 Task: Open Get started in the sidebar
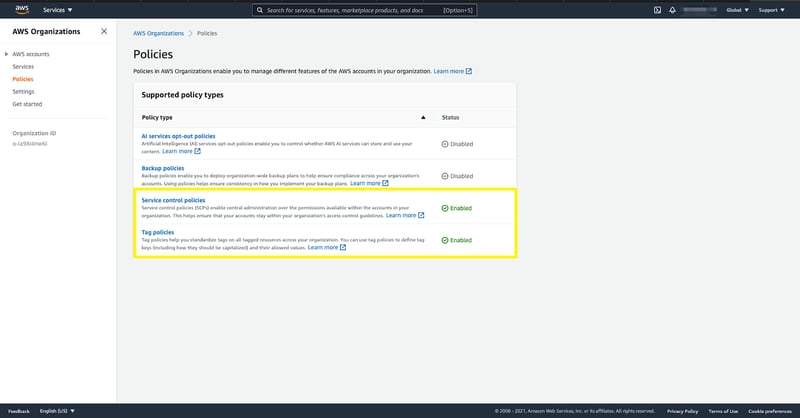pyautogui.click(x=27, y=104)
